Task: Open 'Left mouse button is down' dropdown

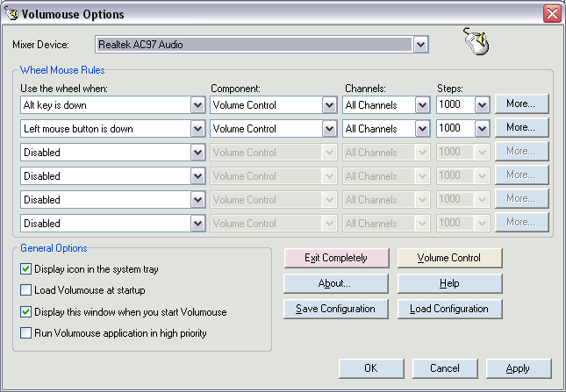Action: click(197, 129)
